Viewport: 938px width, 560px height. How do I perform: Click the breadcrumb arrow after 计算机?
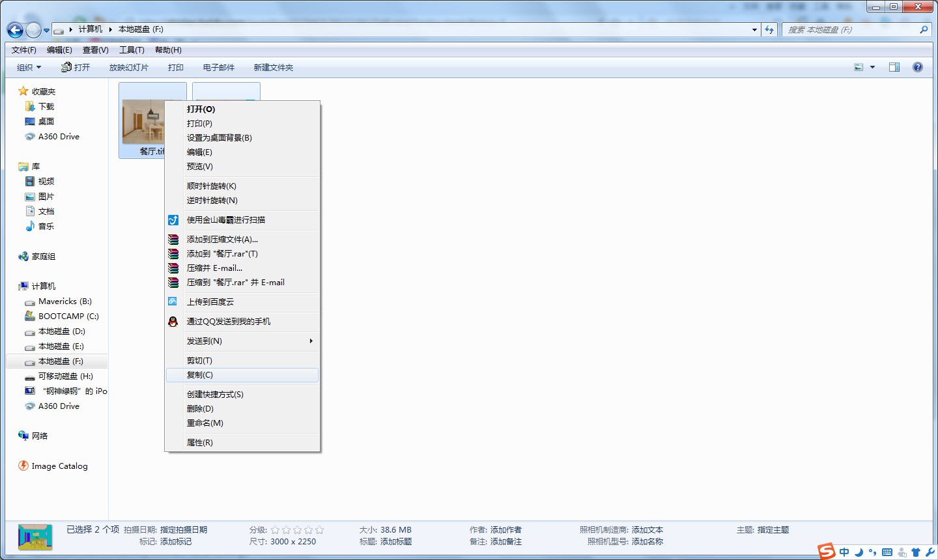[x=111, y=29]
